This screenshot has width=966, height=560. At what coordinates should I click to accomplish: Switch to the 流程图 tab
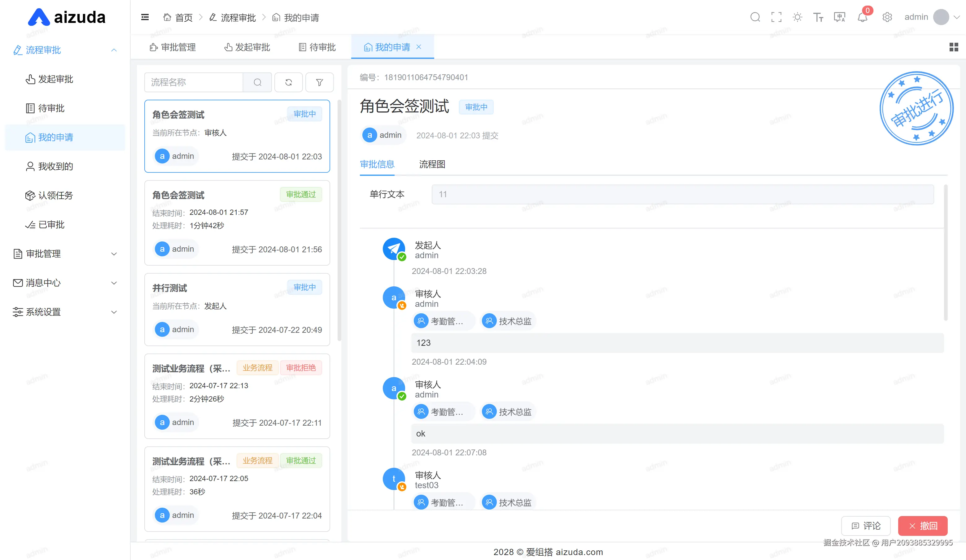click(432, 164)
